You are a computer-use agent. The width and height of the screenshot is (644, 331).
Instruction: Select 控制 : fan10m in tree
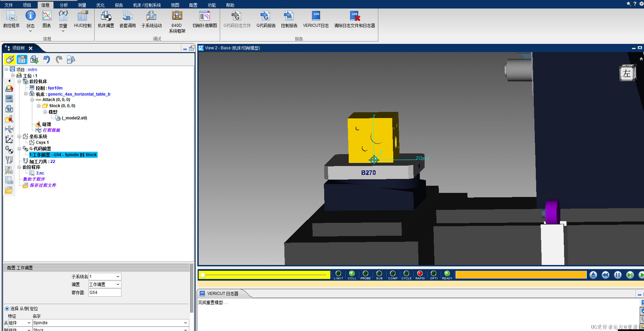tap(49, 88)
